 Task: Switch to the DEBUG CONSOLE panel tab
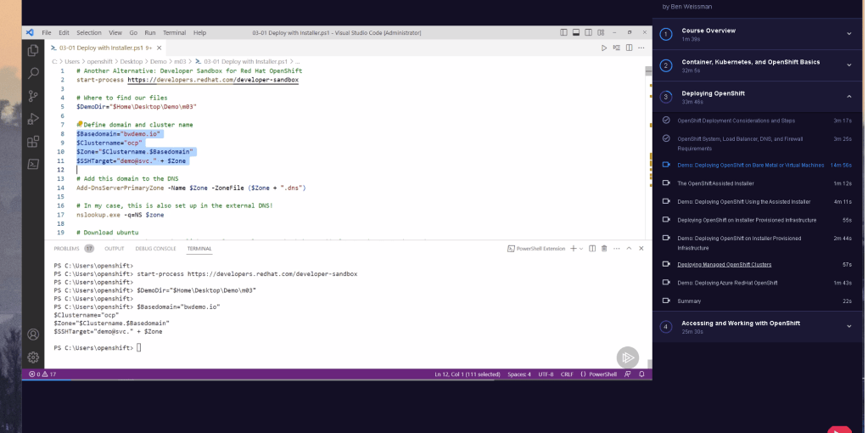click(155, 249)
